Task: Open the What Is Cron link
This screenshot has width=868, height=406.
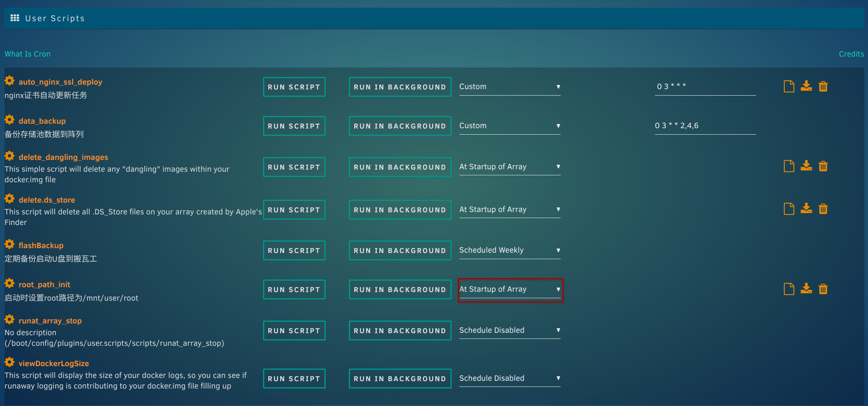Action: coord(28,54)
